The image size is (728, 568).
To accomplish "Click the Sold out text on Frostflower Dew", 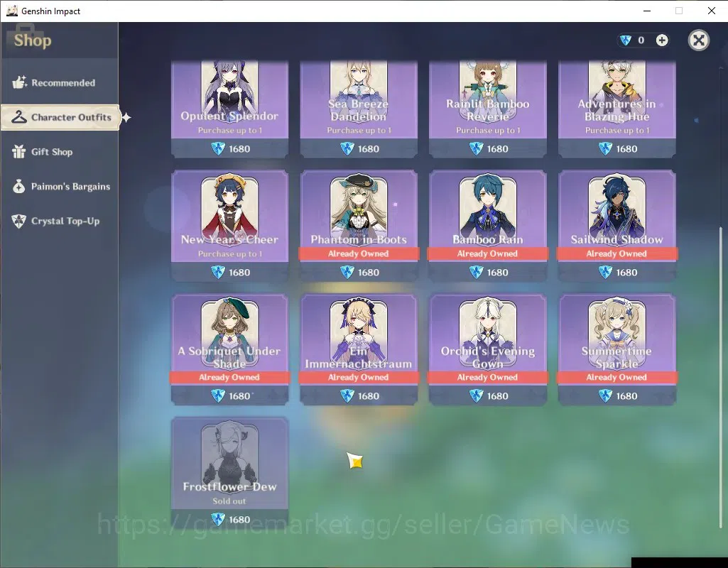I will (x=229, y=501).
